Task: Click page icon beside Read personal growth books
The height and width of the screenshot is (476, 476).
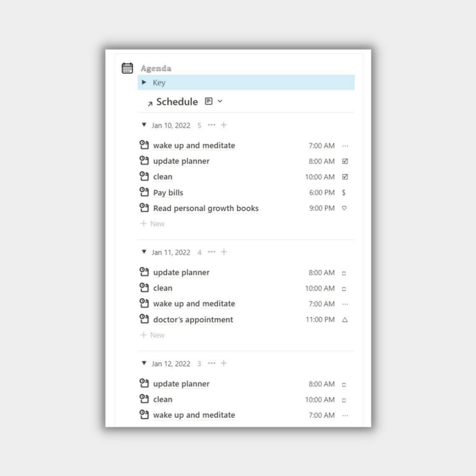Action: [144, 207]
